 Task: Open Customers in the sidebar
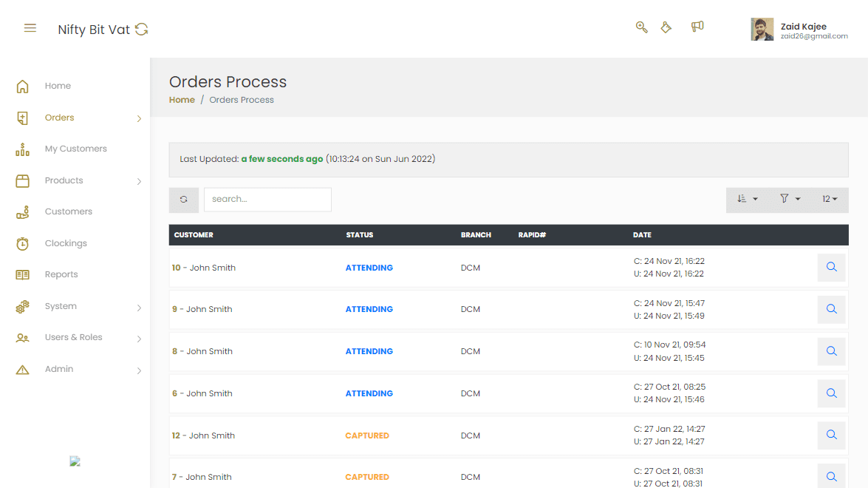[69, 211]
